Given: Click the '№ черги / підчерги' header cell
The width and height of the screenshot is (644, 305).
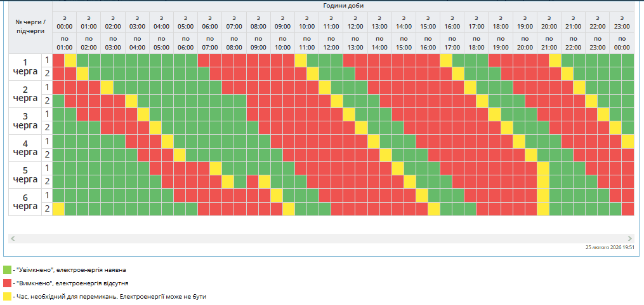Looking at the screenshot, I should pyautogui.click(x=30, y=26).
